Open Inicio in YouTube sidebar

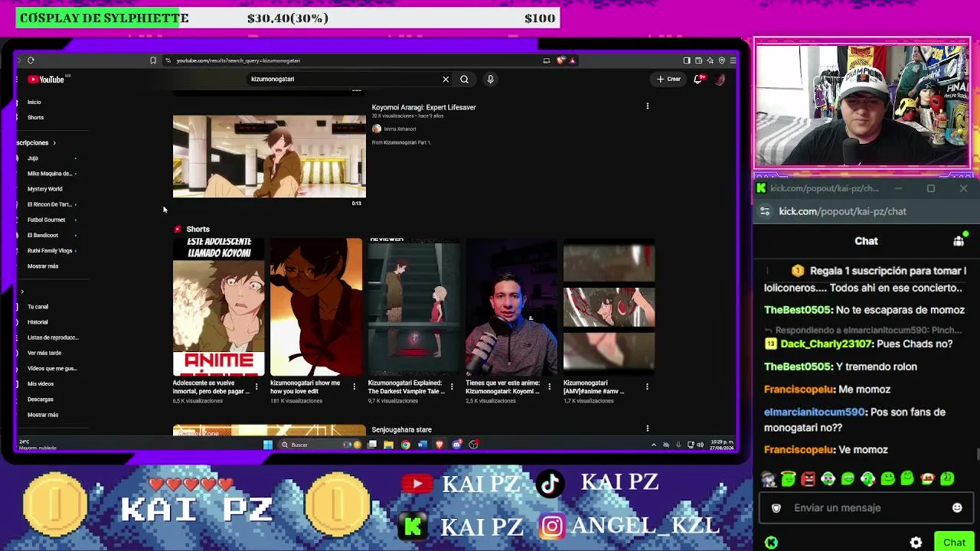pyautogui.click(x=34, y=102)
